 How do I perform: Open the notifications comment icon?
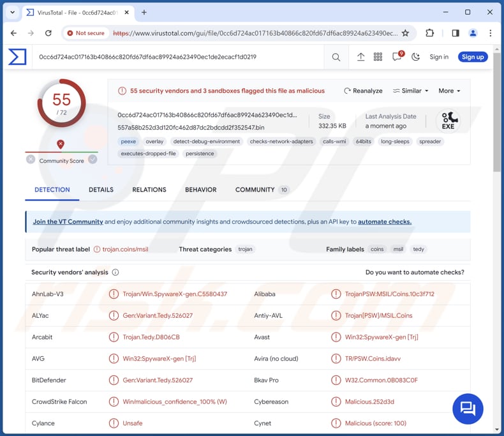(397, 57)
